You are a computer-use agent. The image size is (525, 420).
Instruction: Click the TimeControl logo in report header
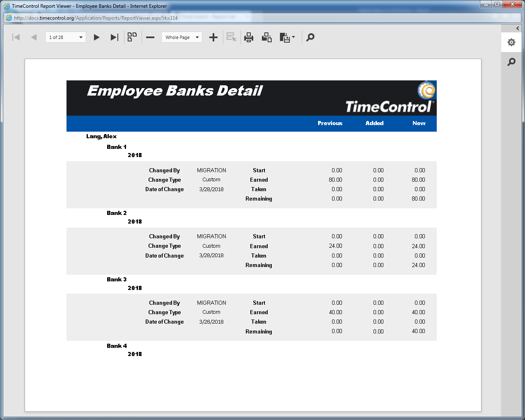coord(389,99)
